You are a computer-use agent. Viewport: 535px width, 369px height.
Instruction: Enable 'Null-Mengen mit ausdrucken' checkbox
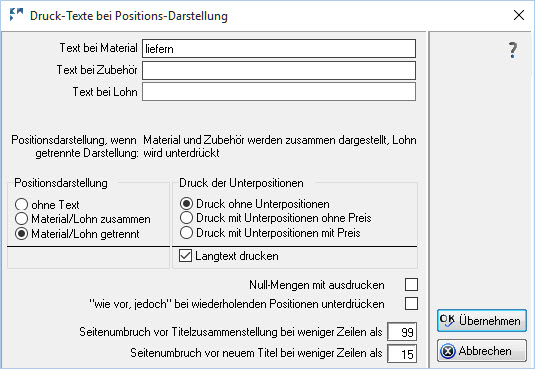(x=411, y=284)
